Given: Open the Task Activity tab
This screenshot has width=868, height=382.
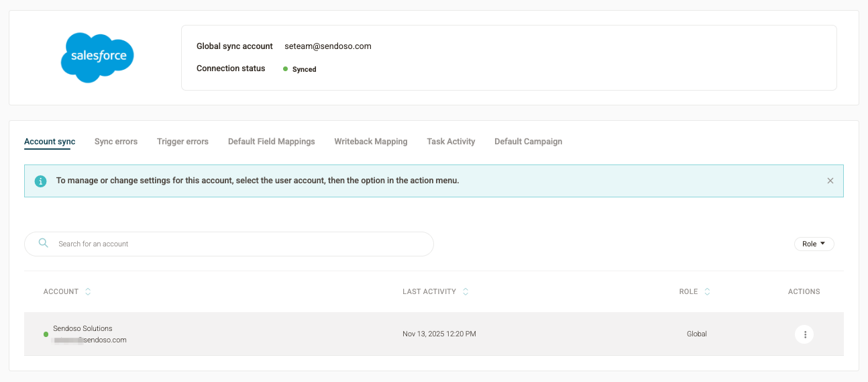Looking at the screenshot, I should 451,142.
